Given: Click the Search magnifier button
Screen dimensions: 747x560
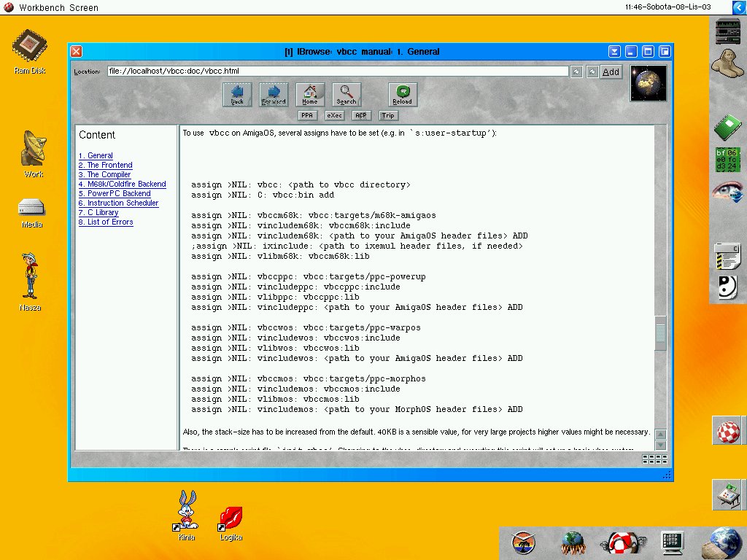Looking at the screenshot, I should coord(347,95).
